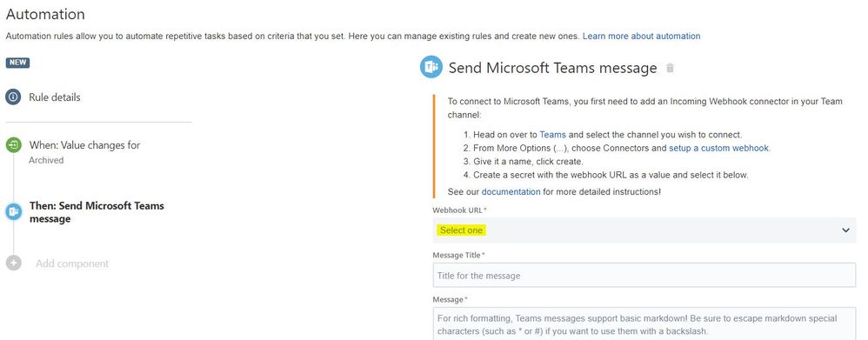Click the Archived text under trigger
The image size is (868, 340).
point(46,161)
